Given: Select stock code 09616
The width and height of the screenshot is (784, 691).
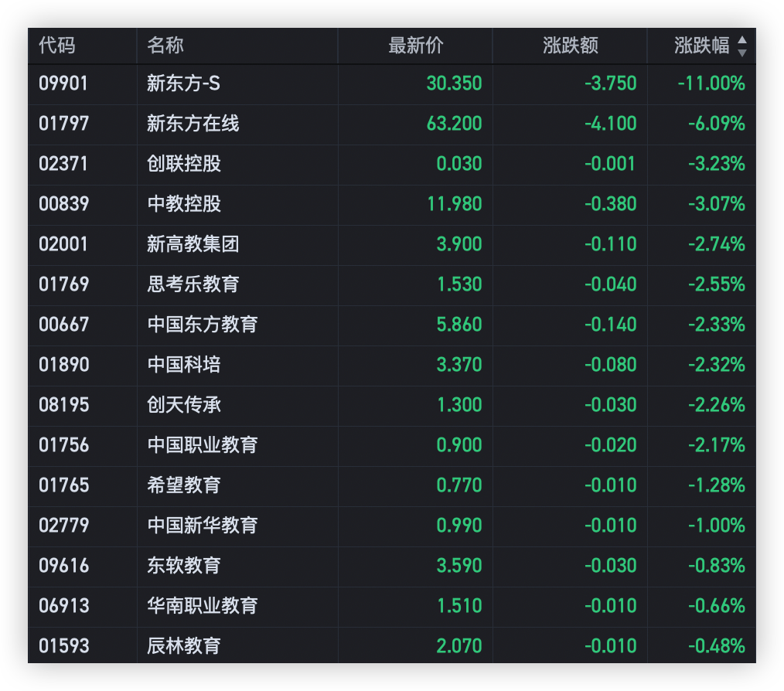Looking at the screenshot, I should (x=63, y=566).
